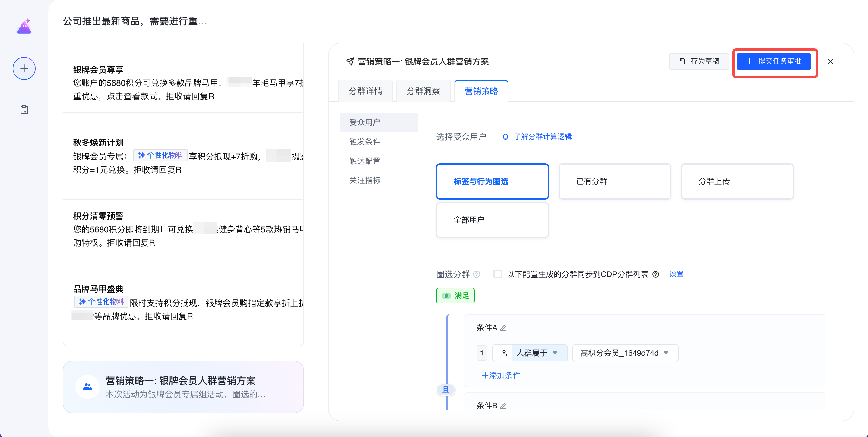The height and width of the screenshot is (437, 868).
Task: Go to 触发条件 section
Action: 365,141
